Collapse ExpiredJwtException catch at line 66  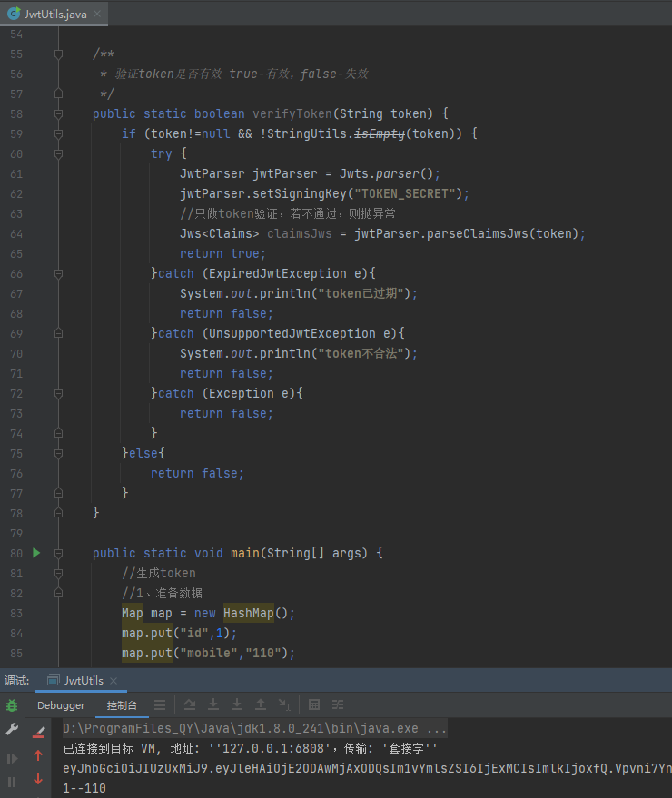click(x=58, y=274)
